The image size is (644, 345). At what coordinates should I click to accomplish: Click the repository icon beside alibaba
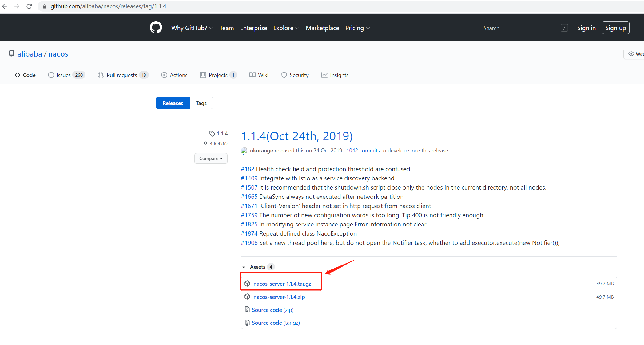click(x=11, y=54)
